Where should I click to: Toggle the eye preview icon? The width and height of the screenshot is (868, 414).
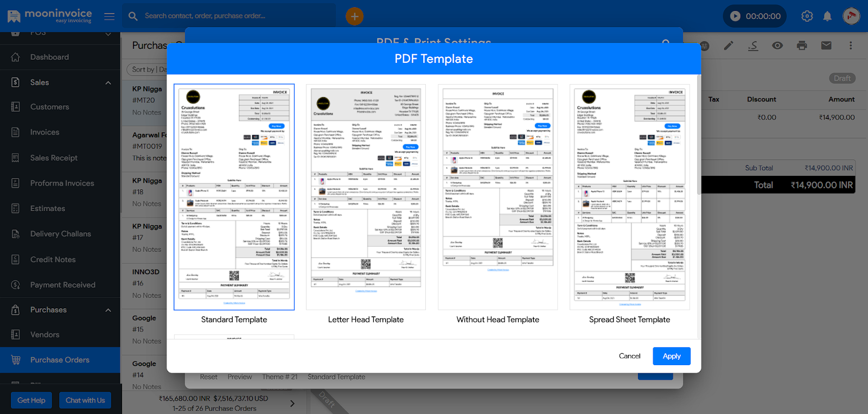[777, 46]
